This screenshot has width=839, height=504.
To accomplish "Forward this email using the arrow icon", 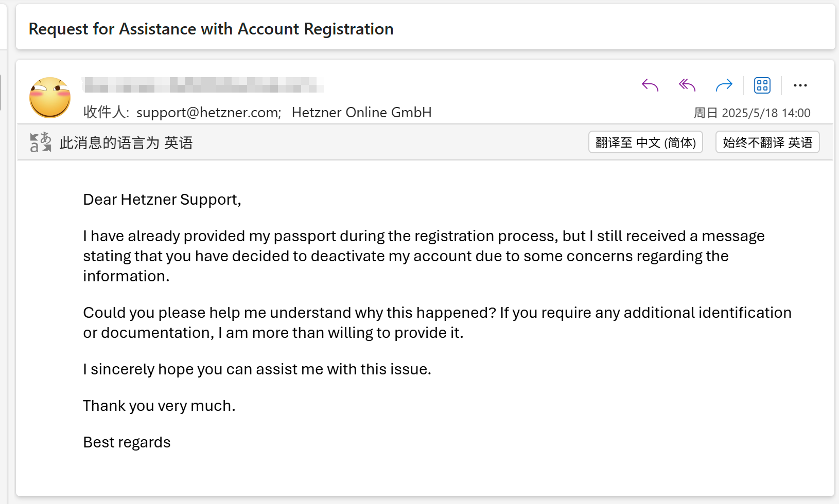I will click(724, 85).
